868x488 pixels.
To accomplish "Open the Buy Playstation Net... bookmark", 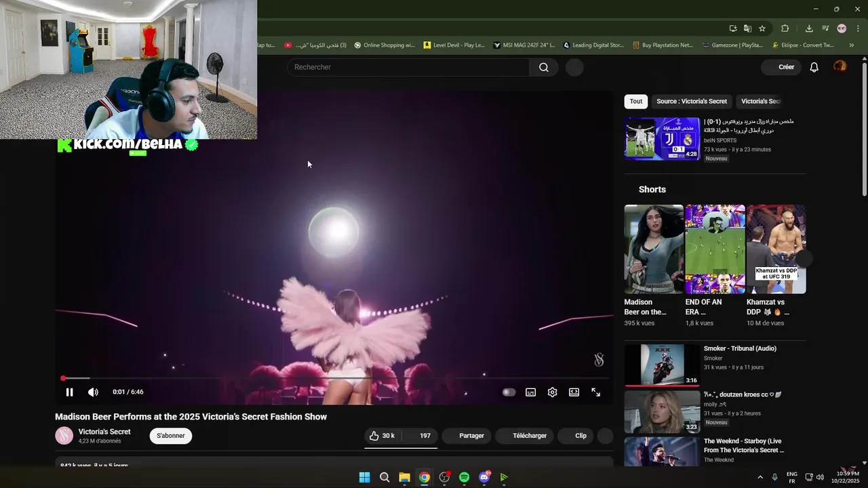I will (663, 45).
